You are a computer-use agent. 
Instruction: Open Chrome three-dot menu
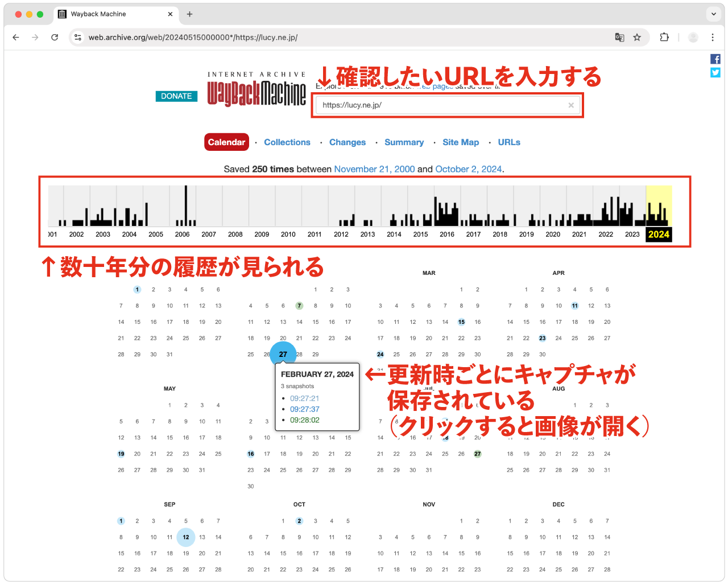[x=713, y=38]
